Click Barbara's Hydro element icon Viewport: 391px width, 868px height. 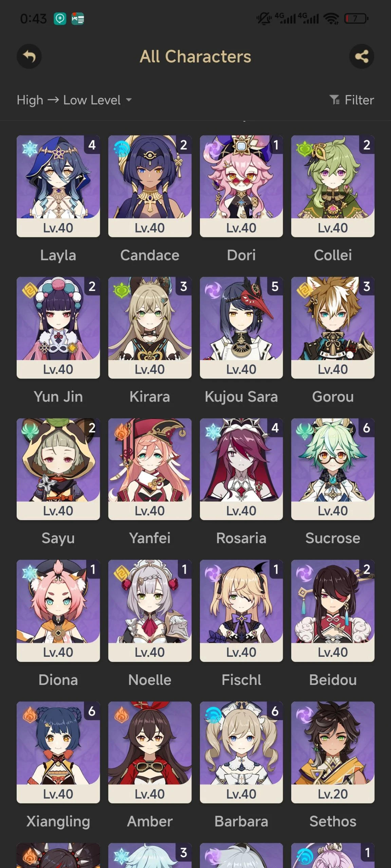point(213,715)
